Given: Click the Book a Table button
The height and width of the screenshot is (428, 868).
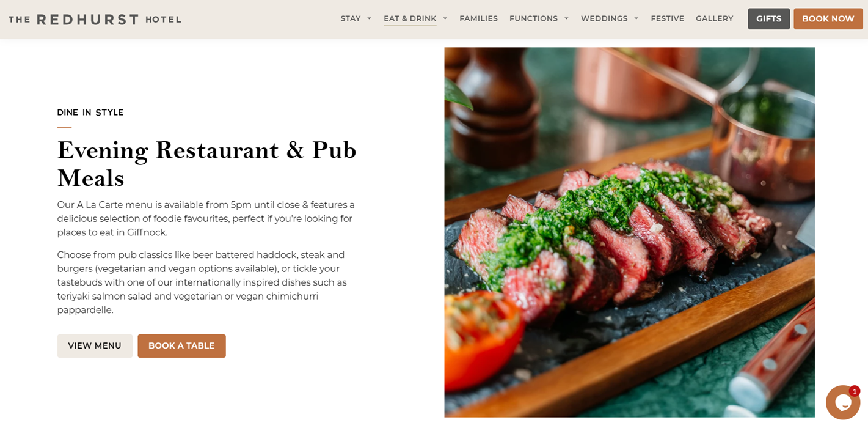Looking at the screenshot, I should tap(181, 346).
